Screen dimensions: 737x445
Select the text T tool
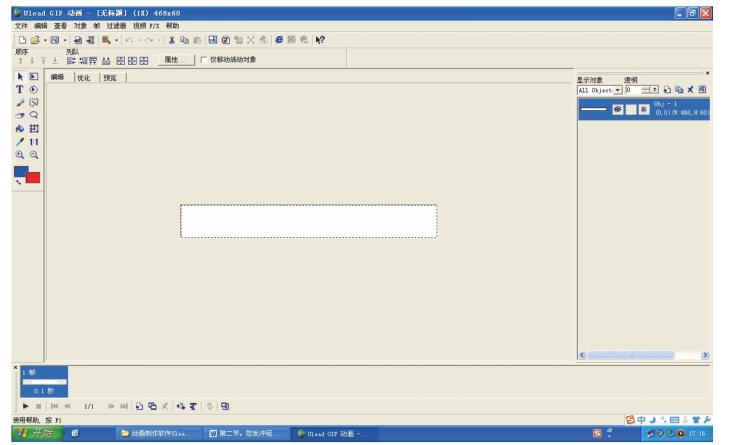20,89
